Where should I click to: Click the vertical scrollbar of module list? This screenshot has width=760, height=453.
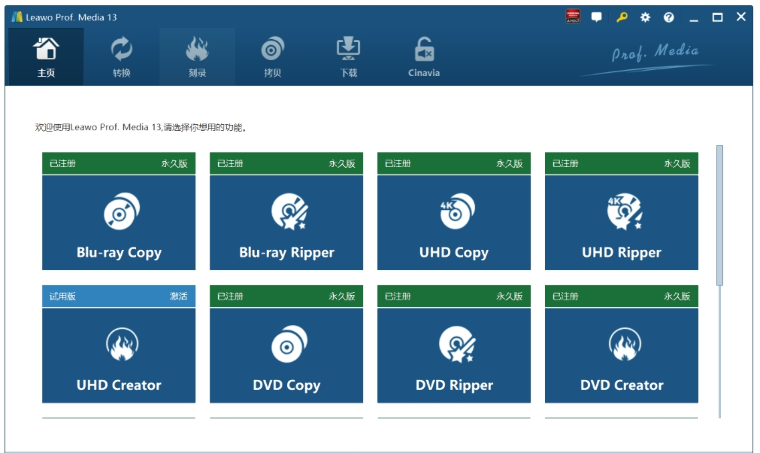[719, 215]
